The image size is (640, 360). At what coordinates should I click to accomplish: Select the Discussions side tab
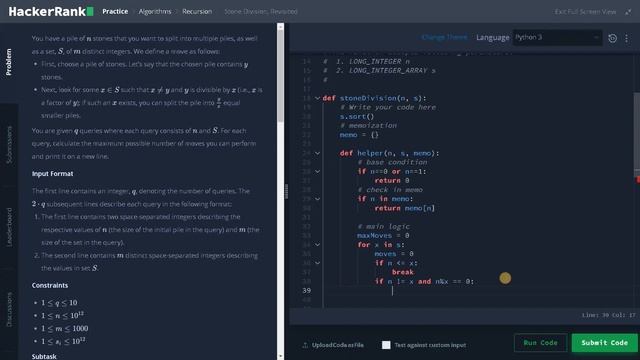9,309
